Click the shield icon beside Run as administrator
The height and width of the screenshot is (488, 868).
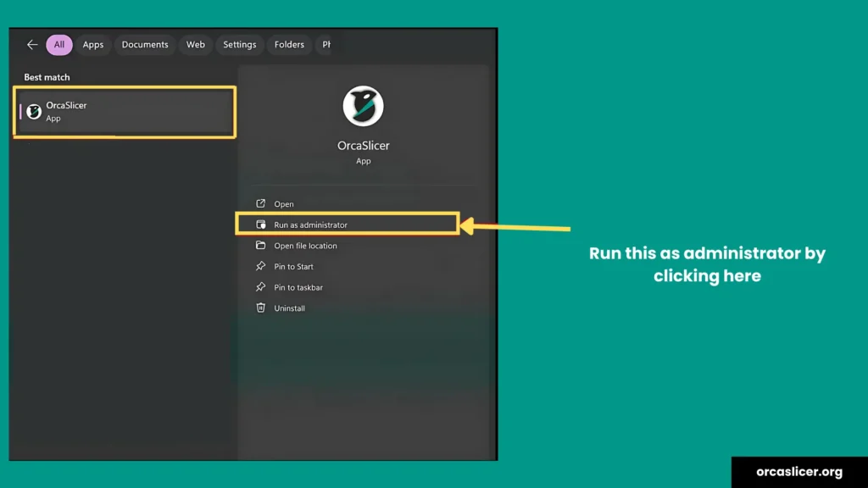tap(261, 225)
